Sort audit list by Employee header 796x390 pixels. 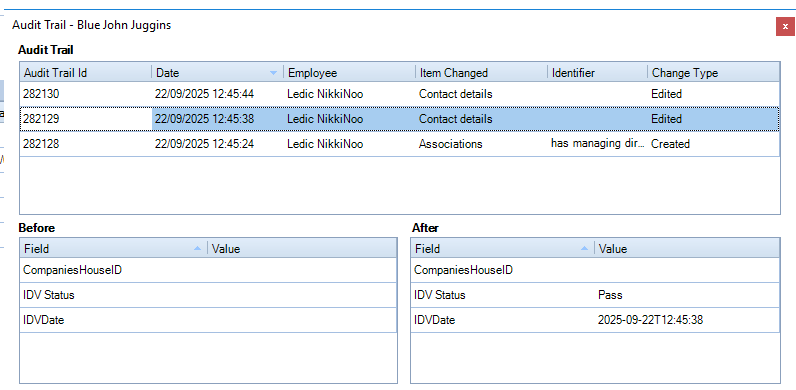(349, 73)
